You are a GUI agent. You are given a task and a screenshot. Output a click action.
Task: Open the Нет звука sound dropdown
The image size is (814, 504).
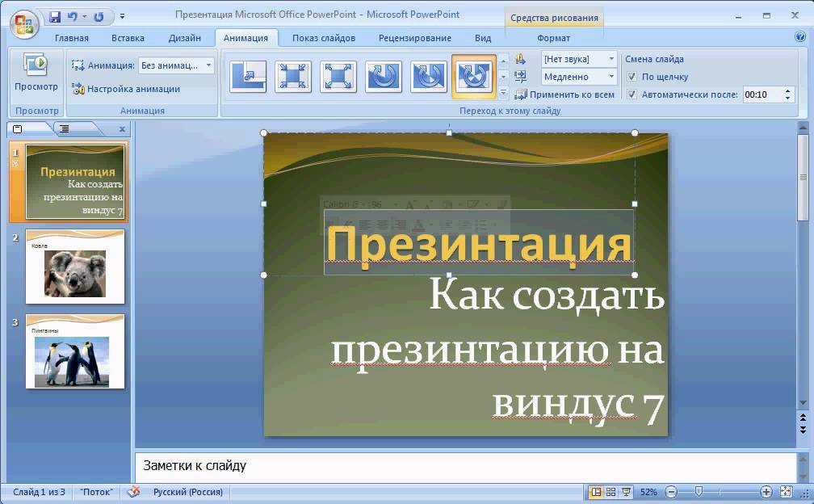point(579,59)
